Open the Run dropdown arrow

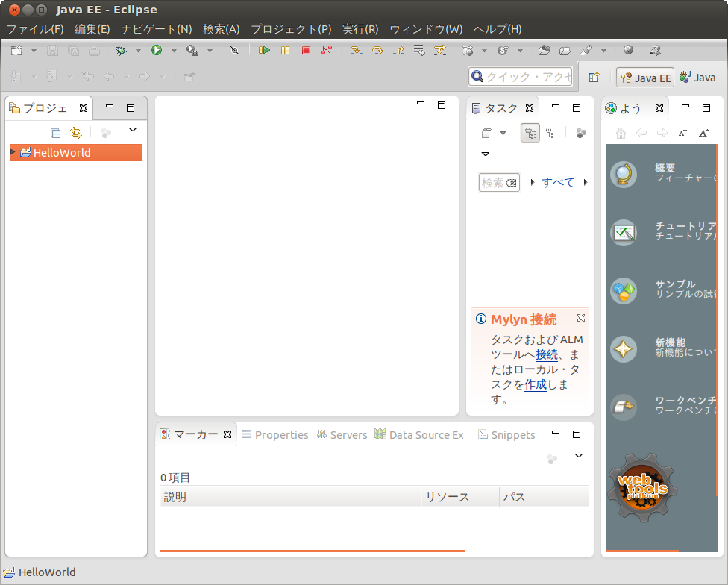pos(174,50)
